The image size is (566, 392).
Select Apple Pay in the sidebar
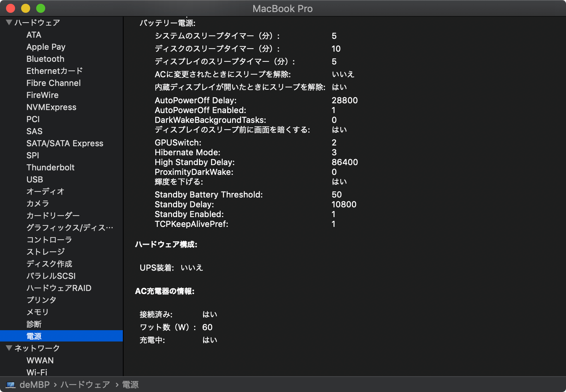46,47
